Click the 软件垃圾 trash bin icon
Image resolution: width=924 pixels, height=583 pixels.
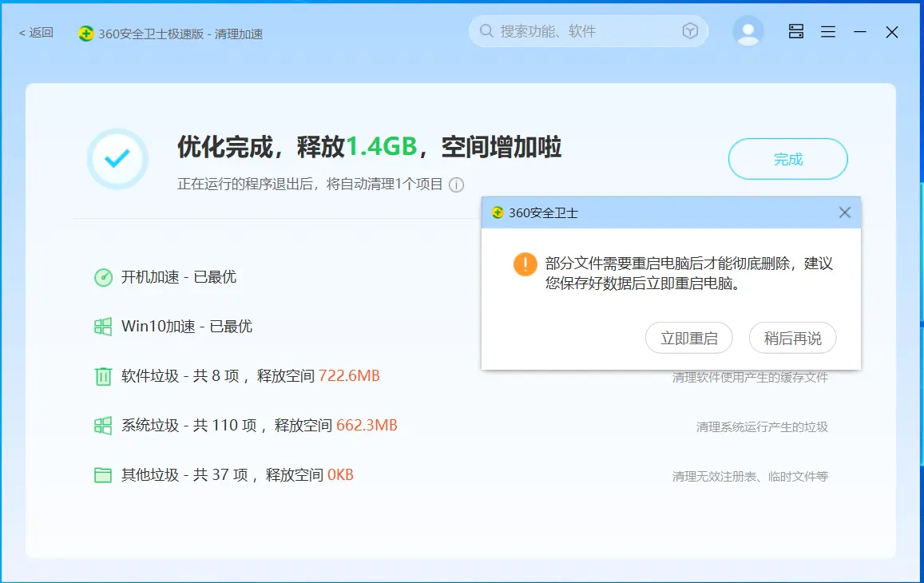[103, 376]
